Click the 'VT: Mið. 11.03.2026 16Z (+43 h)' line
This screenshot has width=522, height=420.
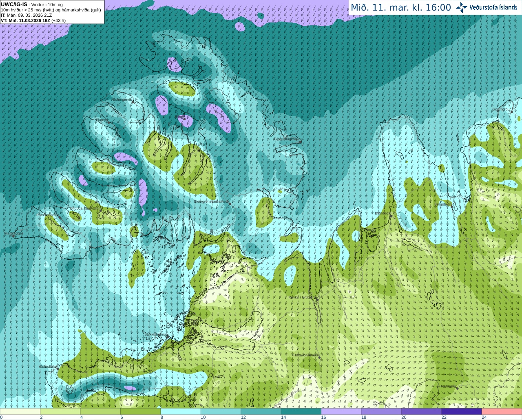(x=33, y=20)
